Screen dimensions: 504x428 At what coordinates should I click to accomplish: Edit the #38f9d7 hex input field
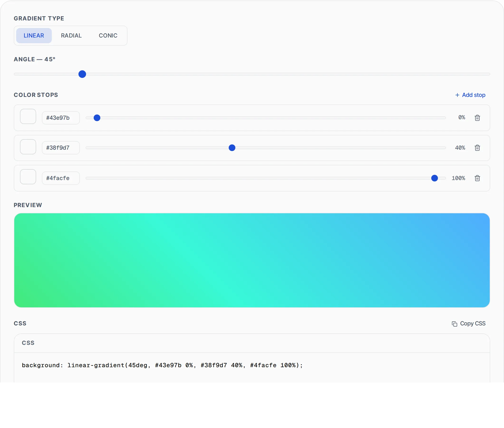tap(61, 148)
